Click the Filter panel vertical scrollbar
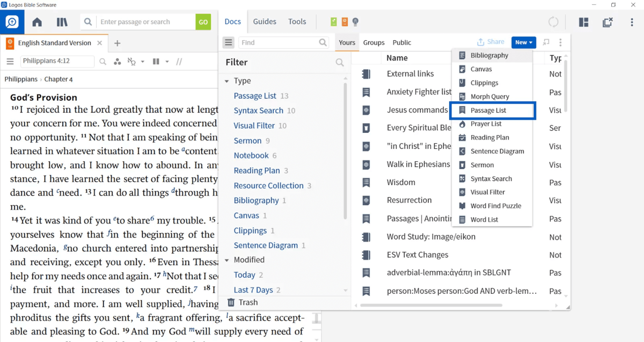This screenshot has width=644, height=342. click(346, 150)
